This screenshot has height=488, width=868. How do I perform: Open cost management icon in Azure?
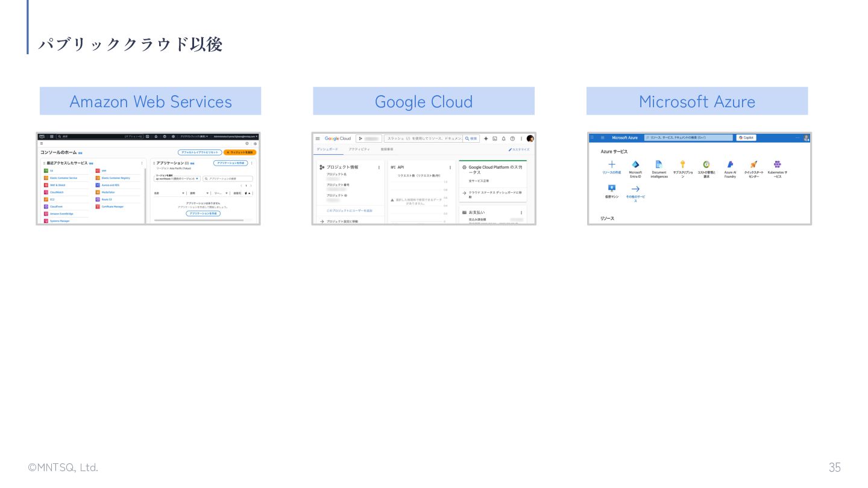[706, 164]
